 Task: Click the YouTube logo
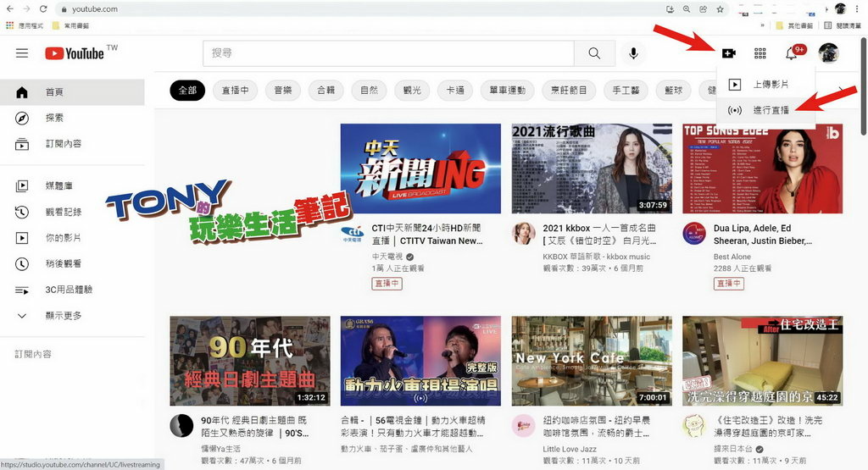pyautogui.click(x=75, y=53)
